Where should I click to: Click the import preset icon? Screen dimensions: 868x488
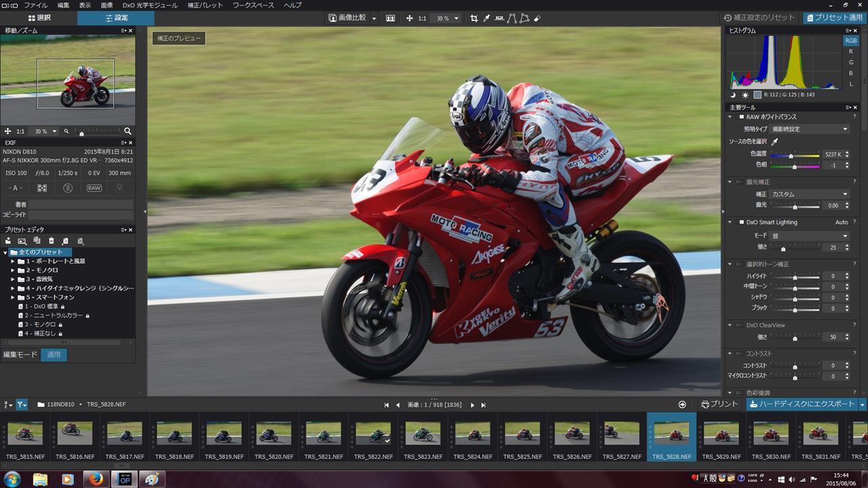pyautogui.click(x=65, y=241)
